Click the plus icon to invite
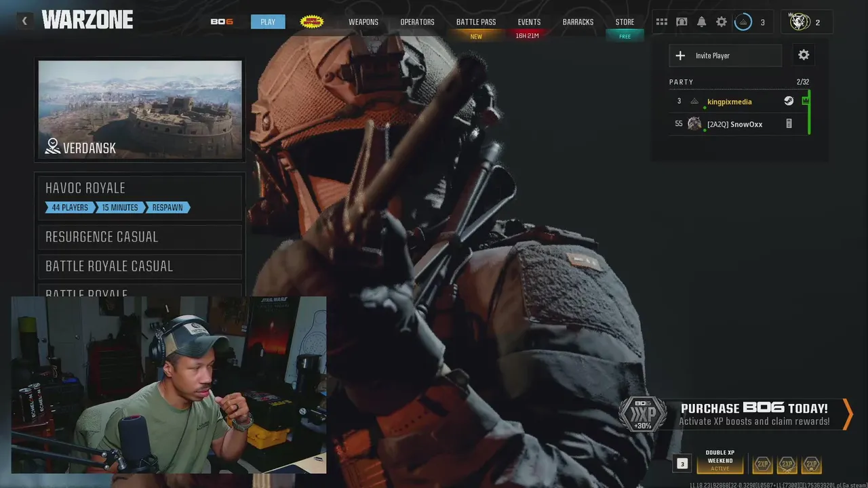Viewport: 868px width, 488px height. coord(680,56)
